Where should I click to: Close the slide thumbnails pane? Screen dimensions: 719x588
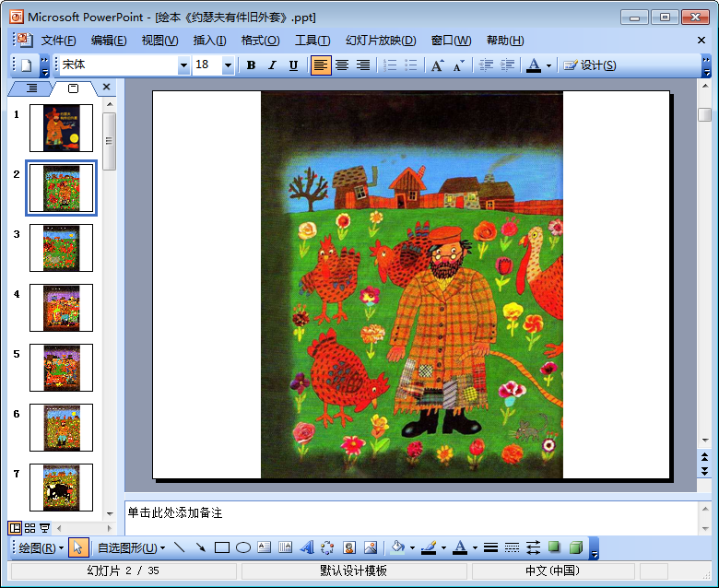click(x=106, y=87)
